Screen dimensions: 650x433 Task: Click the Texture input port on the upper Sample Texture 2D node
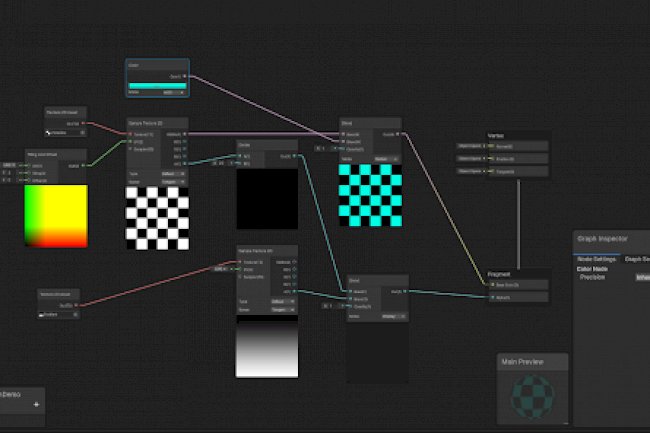click(x=131, y=133)
